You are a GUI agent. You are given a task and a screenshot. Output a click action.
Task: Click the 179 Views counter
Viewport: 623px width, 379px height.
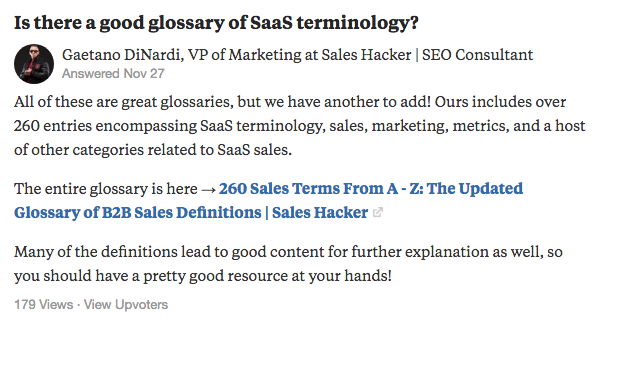click(x=44, y=305)
